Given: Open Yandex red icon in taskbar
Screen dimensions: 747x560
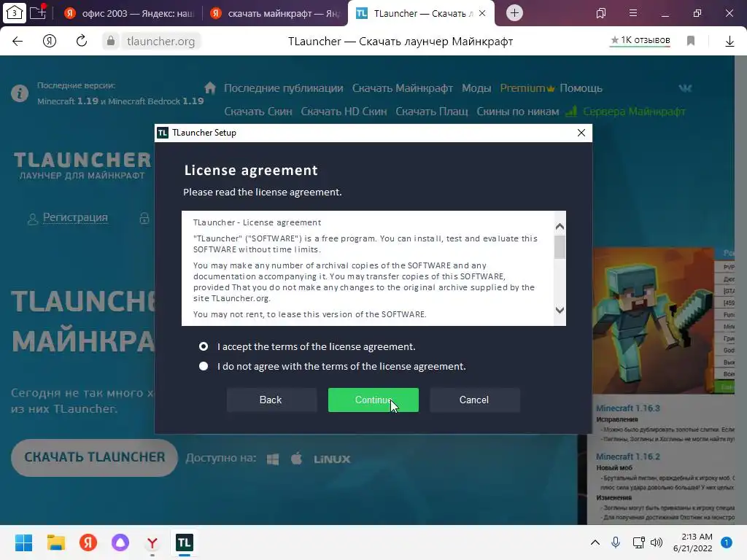Looking at the screenshot, I should pyautogui.click(x=88, y=542).
